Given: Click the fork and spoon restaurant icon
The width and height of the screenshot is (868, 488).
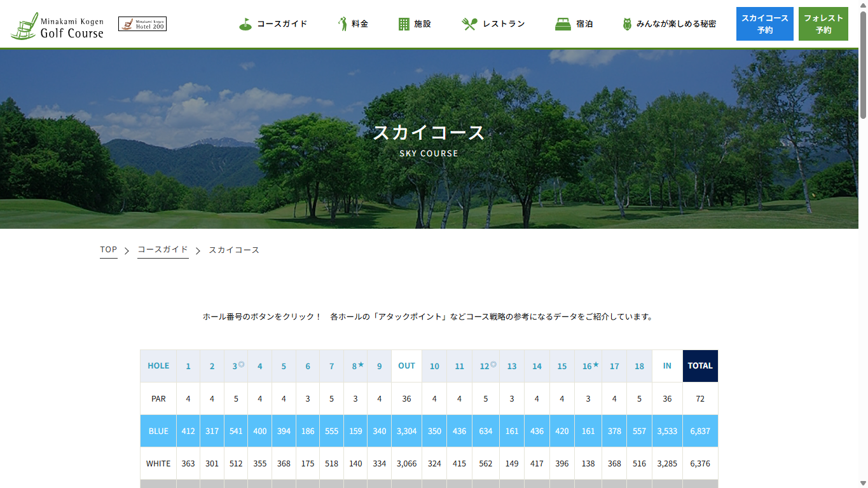Looking at the screenshot, I should 469,24.
